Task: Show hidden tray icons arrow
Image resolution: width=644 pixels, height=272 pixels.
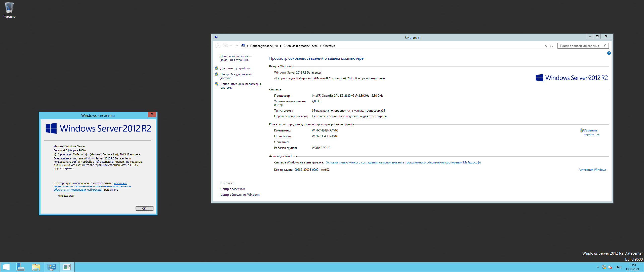Action: pos(598,267)
